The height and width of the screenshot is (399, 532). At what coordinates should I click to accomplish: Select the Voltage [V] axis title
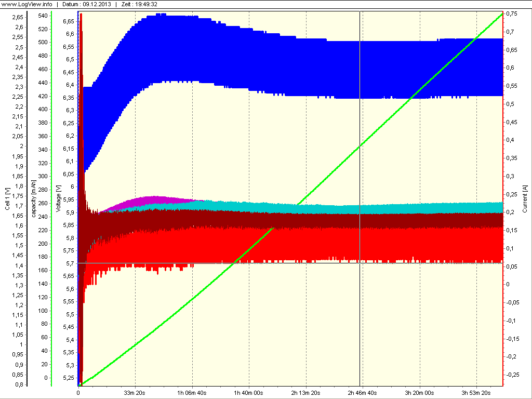(x=58, y=199)
